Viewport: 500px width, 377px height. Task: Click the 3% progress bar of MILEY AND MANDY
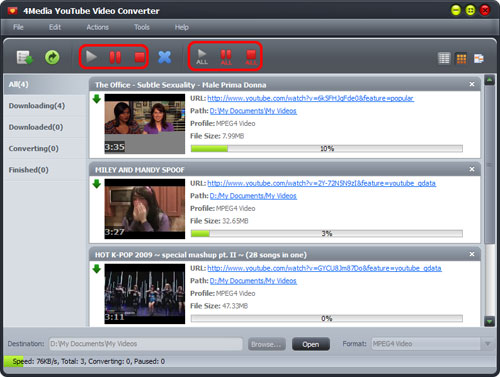[x=327, y=233]
